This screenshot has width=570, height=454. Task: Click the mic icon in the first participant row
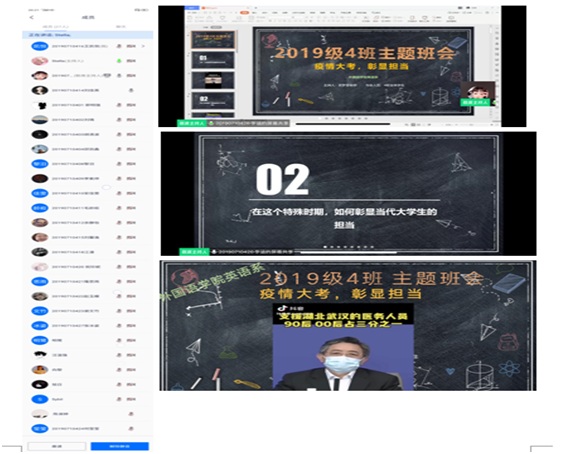[x=119, y=46]
